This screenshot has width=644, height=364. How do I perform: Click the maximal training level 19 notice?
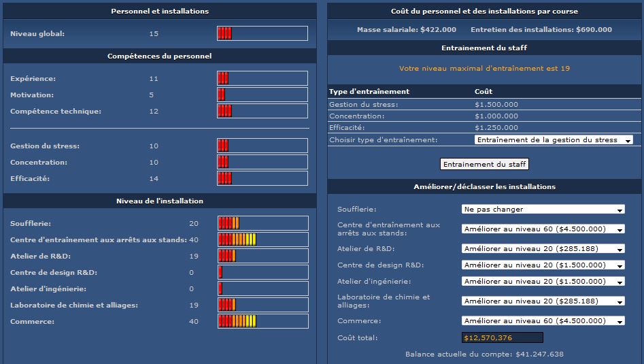click(484, 68)
